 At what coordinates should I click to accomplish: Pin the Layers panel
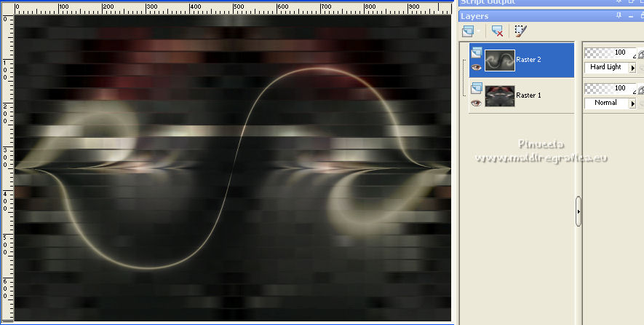[619, 16]
